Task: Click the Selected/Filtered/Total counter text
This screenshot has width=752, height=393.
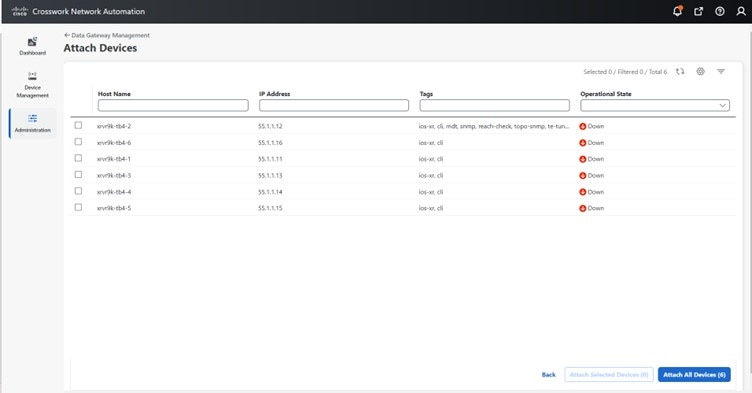Action: point(625,71)
